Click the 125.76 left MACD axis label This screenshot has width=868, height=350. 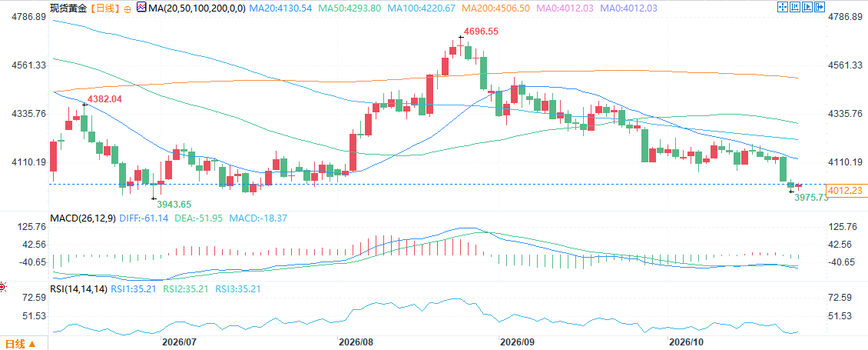[32, 227]
